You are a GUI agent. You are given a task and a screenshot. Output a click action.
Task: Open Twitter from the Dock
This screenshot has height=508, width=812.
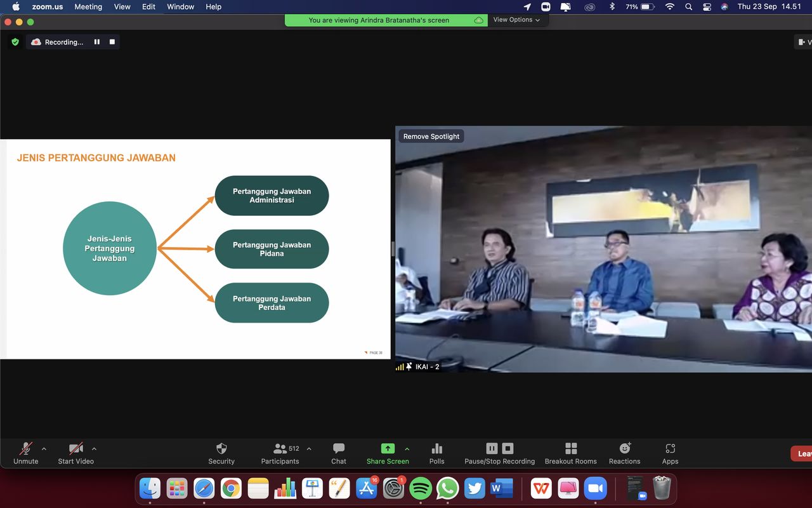[475, 488]
